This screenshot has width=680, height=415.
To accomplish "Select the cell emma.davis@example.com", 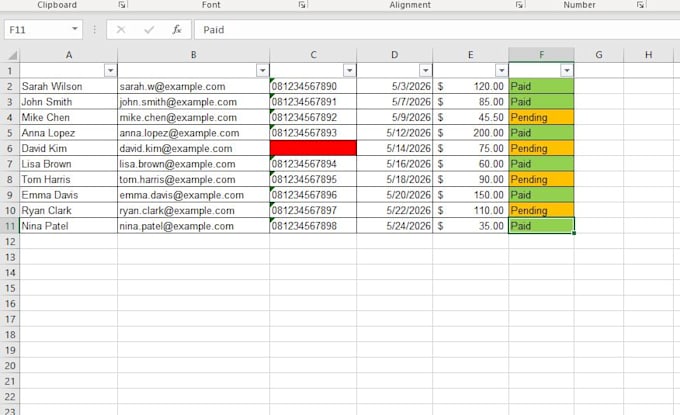I will (193, 195).
